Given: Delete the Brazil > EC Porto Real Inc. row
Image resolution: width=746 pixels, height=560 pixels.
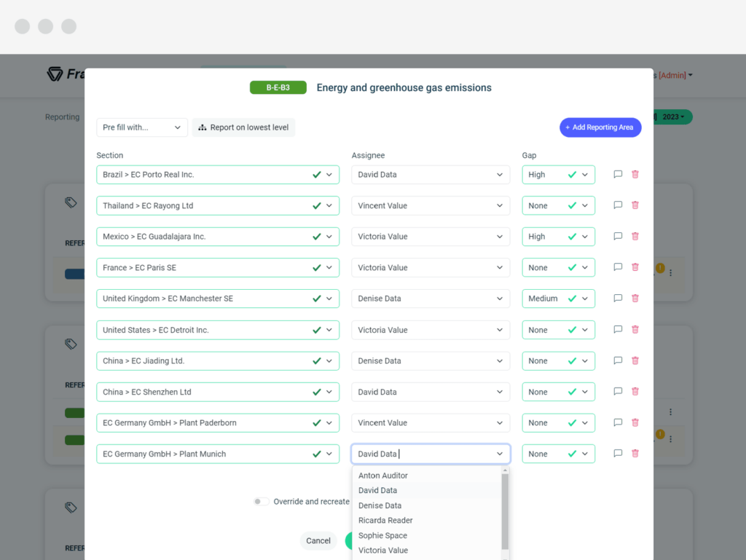Looking at the screenshot, I should pyautogui.click(x=635, y=175).
